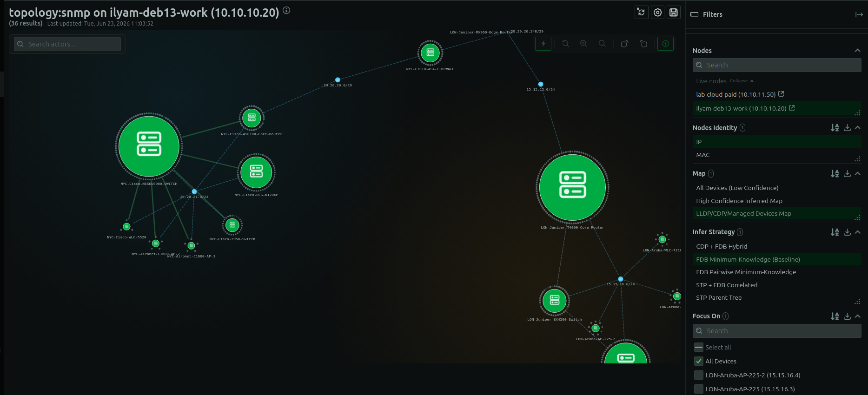Select FDB Minimum-Knowledge (Baseline) strategy
868x395 pixels.
(776, 259)
